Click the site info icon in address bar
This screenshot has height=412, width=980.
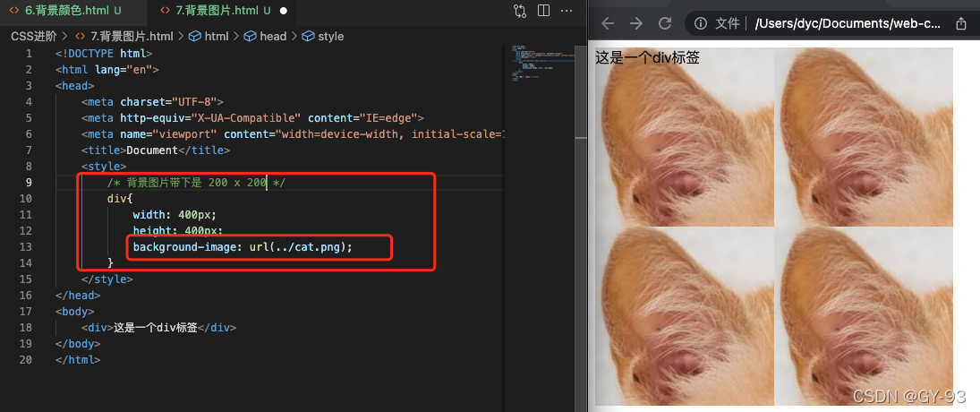(x=701, y=24)
